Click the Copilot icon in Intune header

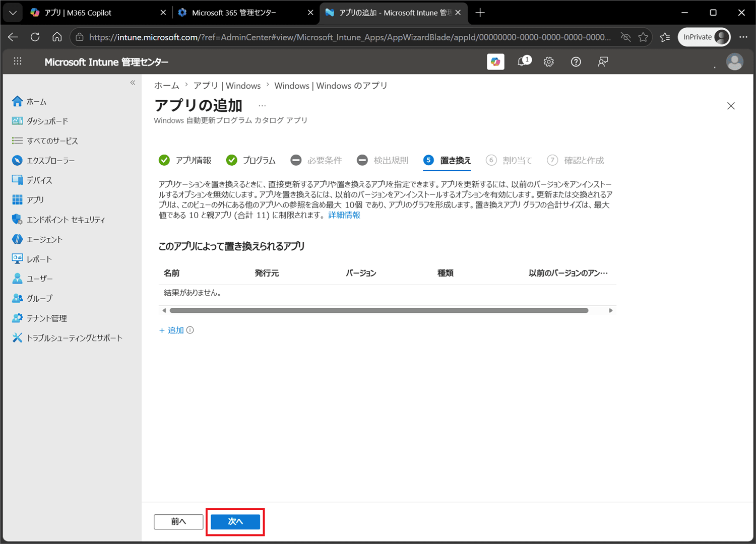point(495,61)
